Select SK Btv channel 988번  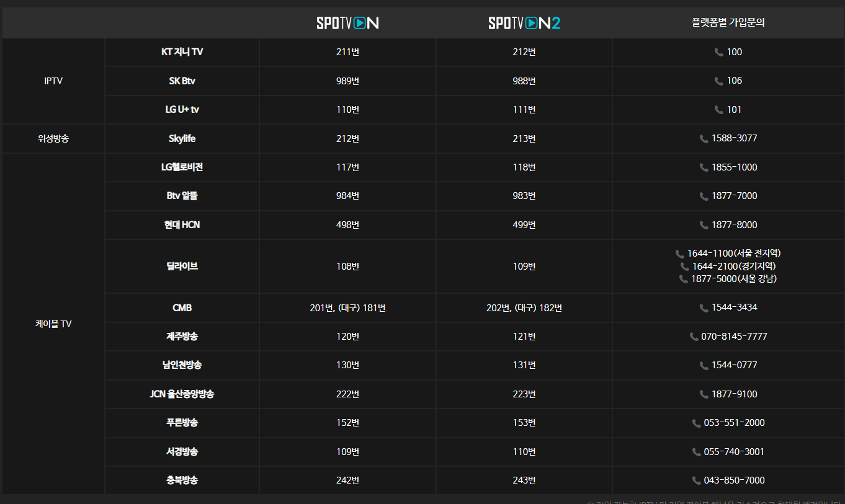[x=524, y=81]
